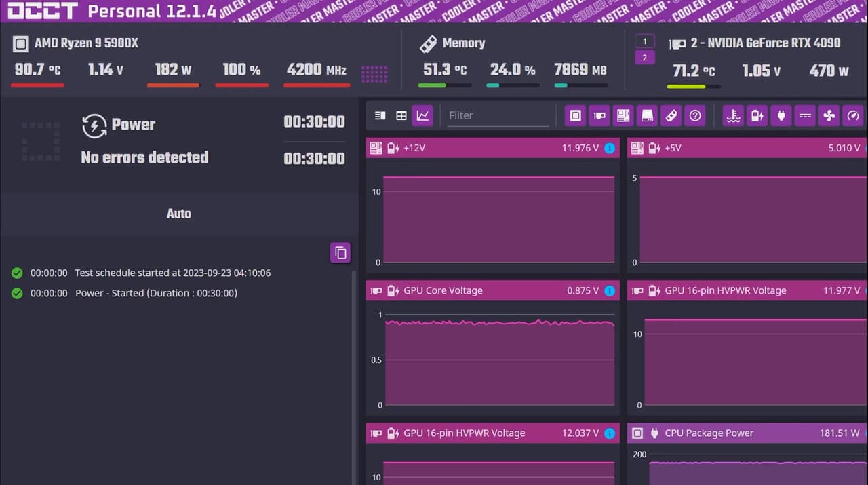Click the CPU usage 100 % value
Screen dimensions: 868x485
pos(241,69)
